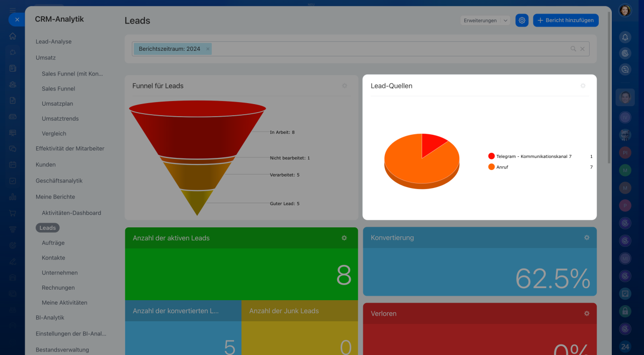Open the P contact avatar in right panel
Image resolution: width=644 pixels, height=355 pixels.
(x=625, y=205)
